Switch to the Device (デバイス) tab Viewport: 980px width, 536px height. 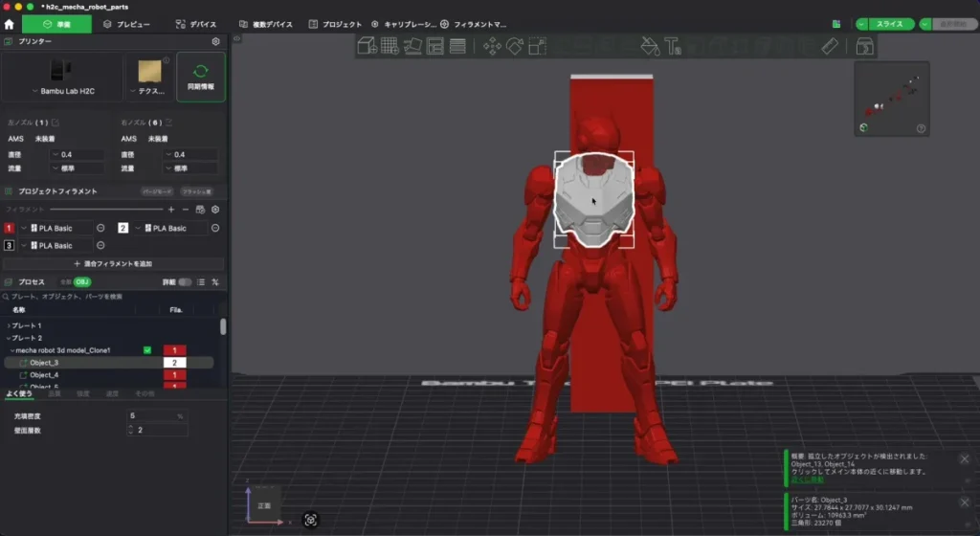[196, 24]
